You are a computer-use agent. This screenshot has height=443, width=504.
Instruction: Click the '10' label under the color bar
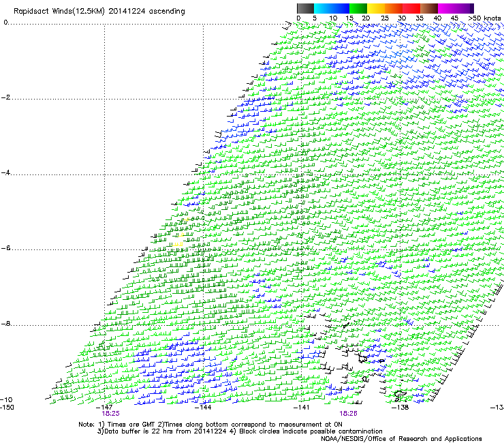[x=333, y=18]
